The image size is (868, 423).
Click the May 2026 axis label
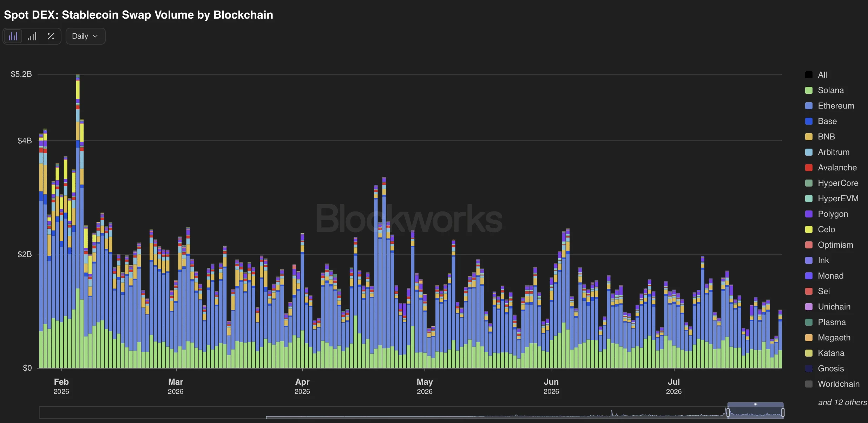click(425, 386)
